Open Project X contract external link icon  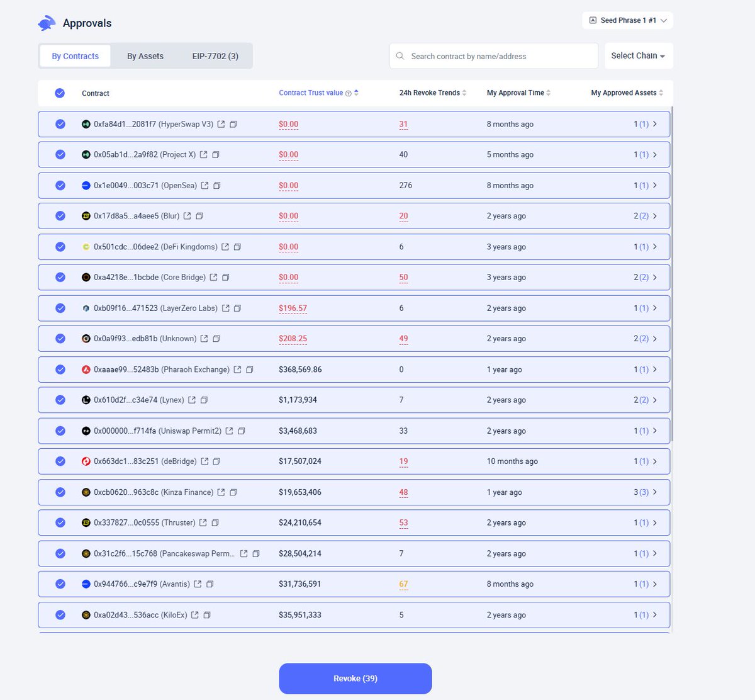203,154
